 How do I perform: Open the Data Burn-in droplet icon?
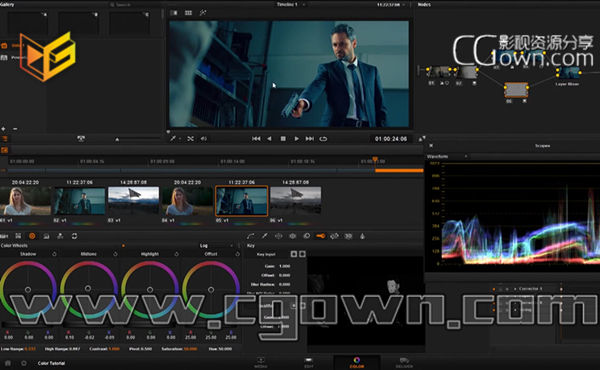pos(362,236)
